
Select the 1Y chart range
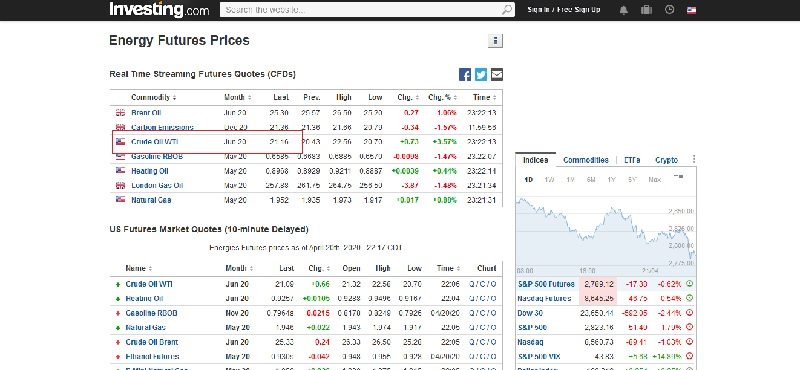pos(611,180)
